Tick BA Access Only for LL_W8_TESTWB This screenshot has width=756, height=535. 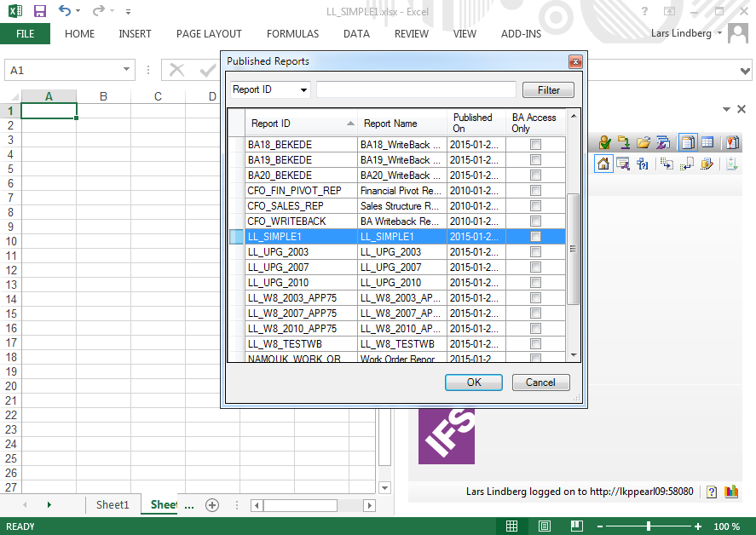pos(535,344)
